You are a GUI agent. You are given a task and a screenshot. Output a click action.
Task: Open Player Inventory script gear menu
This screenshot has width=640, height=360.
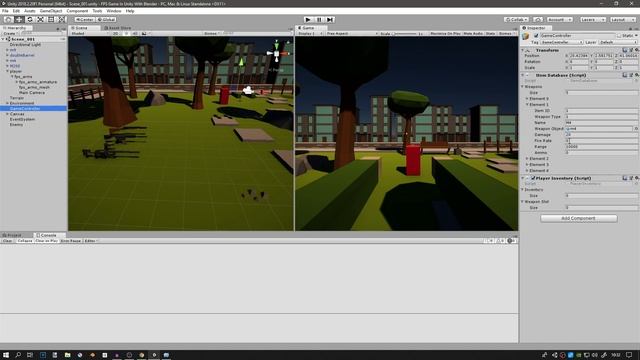point(636,178)
